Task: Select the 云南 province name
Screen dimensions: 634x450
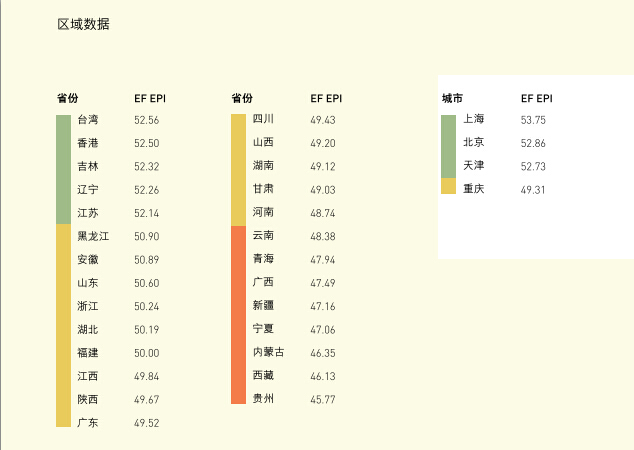Action: click(264, 236)
